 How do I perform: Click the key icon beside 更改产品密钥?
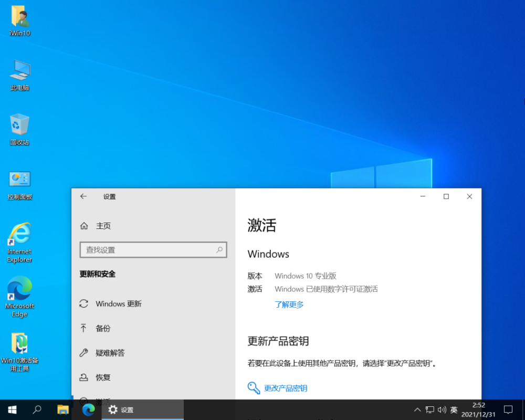[254, 388]
